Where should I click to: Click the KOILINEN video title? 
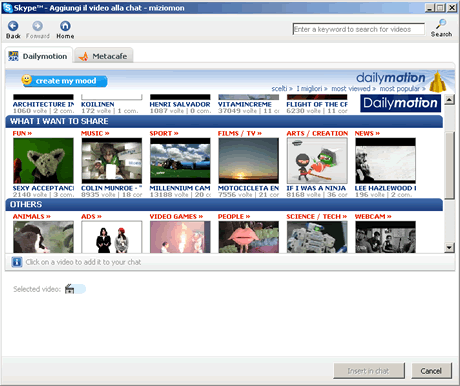(98, 104)
